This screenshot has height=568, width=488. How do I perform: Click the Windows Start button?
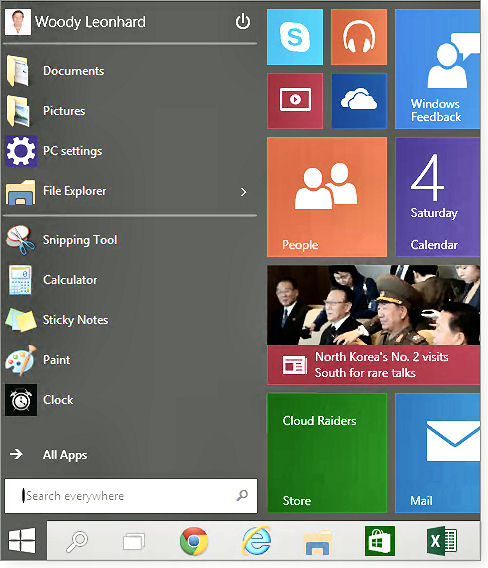(x=22, y=541)
